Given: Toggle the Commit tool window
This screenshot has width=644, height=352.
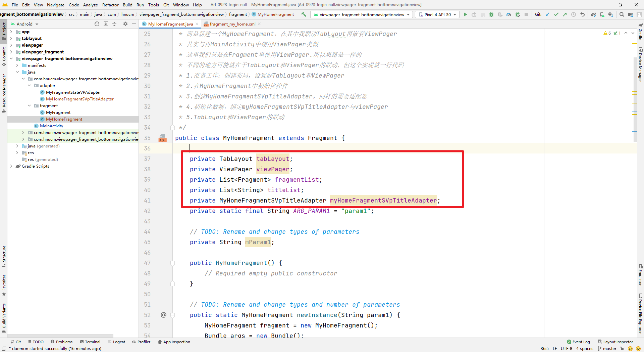Looking at the screenshot, I should [4, 56].
